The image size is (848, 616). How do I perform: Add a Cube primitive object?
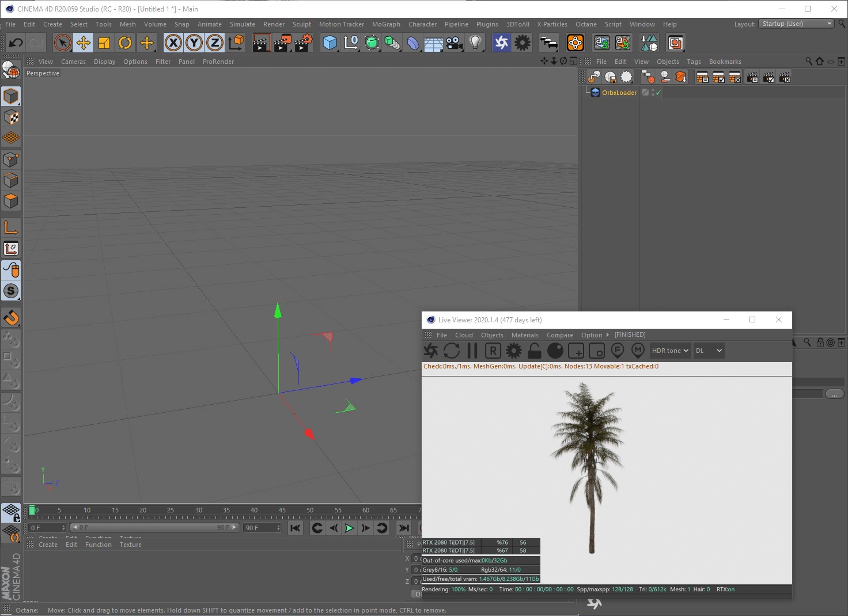tap(330, 43)
